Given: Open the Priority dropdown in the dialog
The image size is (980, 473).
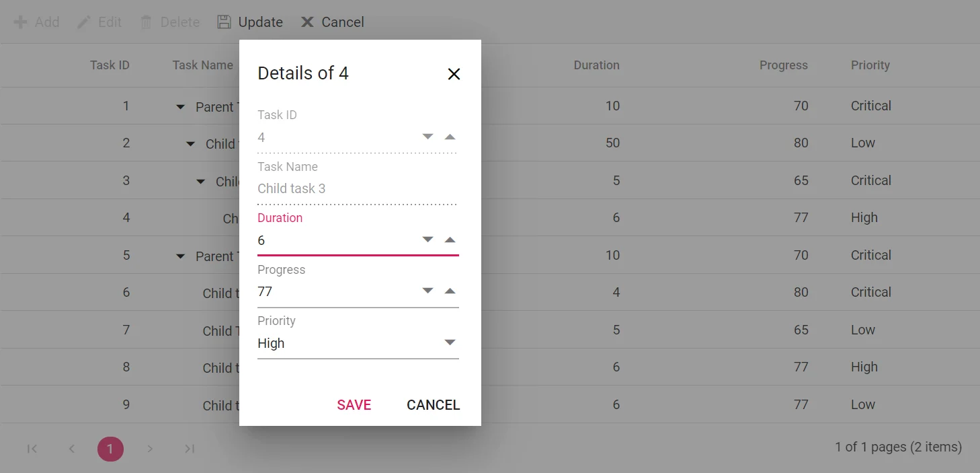Looking at the screenshot, I should pos(449,342).
